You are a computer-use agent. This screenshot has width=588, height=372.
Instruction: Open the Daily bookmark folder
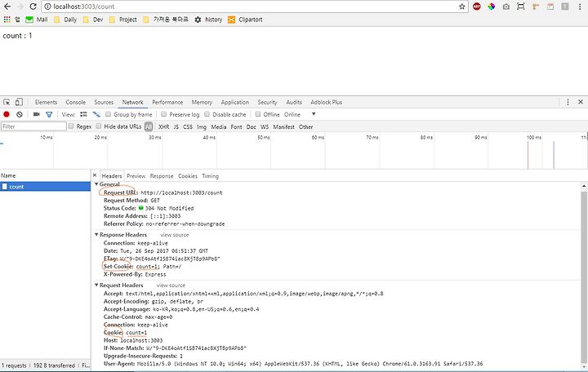tap(65, 20)
